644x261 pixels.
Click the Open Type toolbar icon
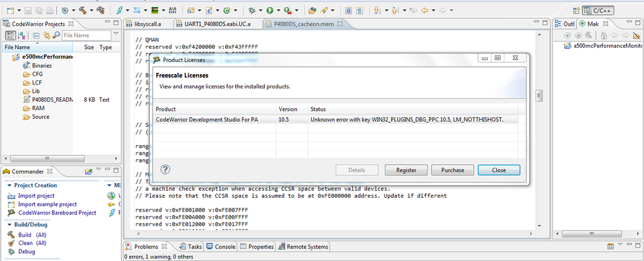pos(312,10)
